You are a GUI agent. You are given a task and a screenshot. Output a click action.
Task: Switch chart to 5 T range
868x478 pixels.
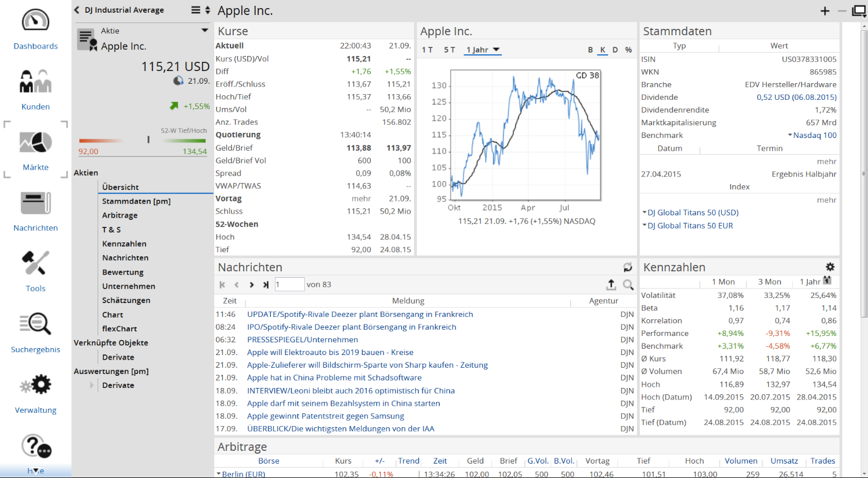pyautogui.click(x=449, y=50)
